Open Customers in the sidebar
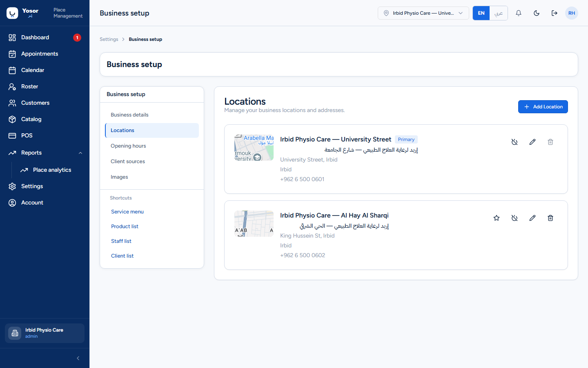Screen dimensions: 588x368 pyautogui.click(x=45, y=103)
